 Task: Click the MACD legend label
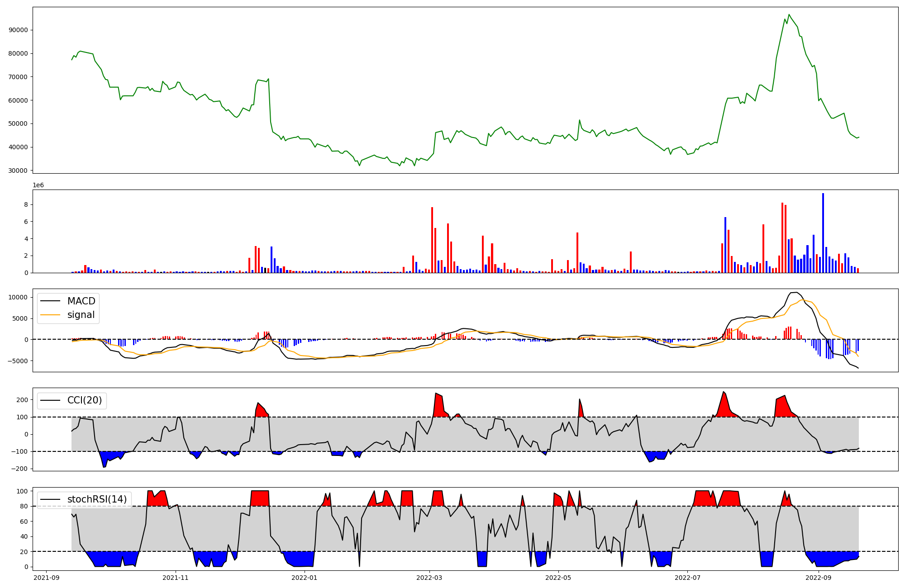[81, 301]
